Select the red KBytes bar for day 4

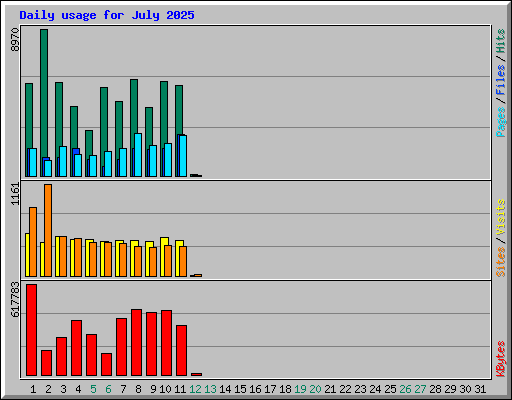click(77, 348)
